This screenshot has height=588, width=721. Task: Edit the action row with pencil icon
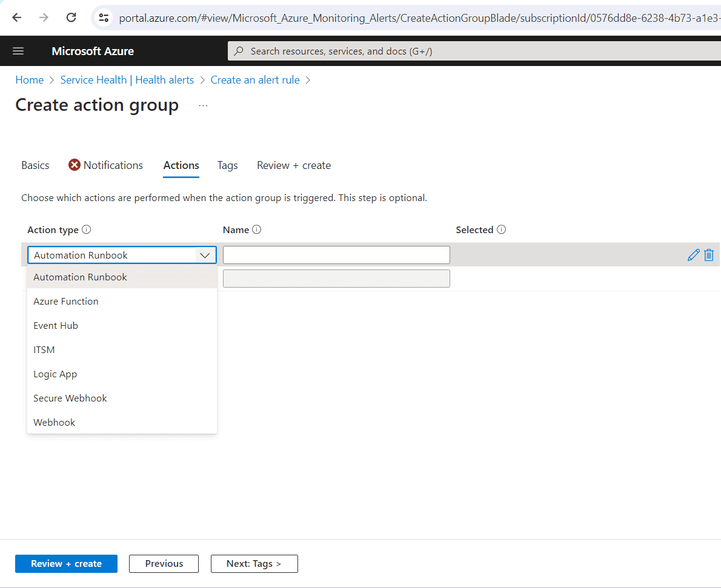693,255
